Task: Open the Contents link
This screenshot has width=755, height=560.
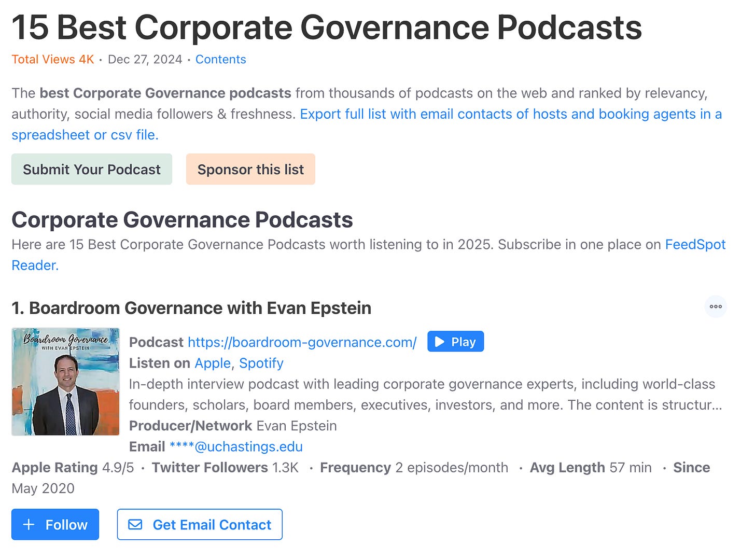Action: point(220,59)
